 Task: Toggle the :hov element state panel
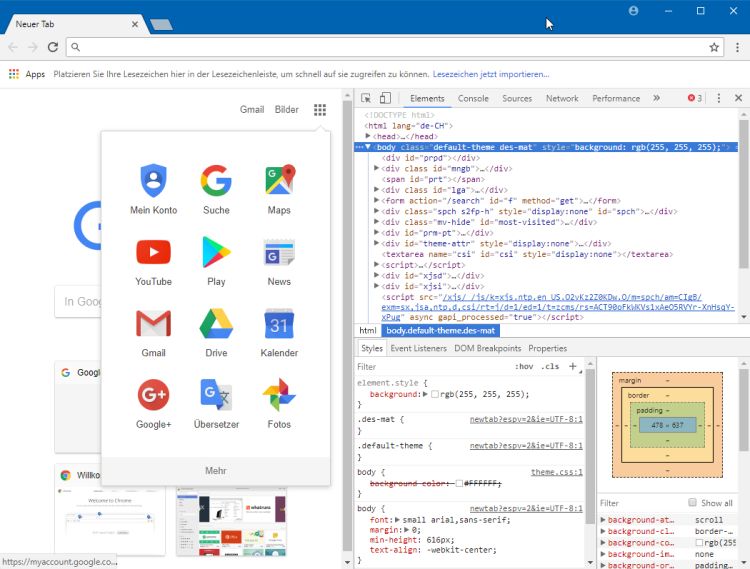523,367
